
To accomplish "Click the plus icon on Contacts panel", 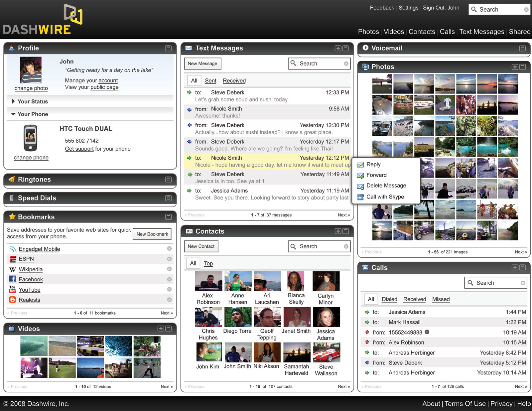I will (x=338, y=231).
